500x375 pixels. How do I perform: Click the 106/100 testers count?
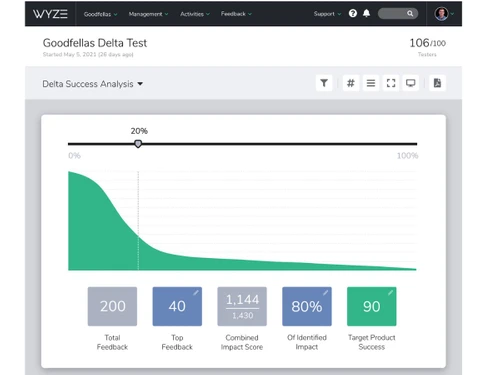427,43
